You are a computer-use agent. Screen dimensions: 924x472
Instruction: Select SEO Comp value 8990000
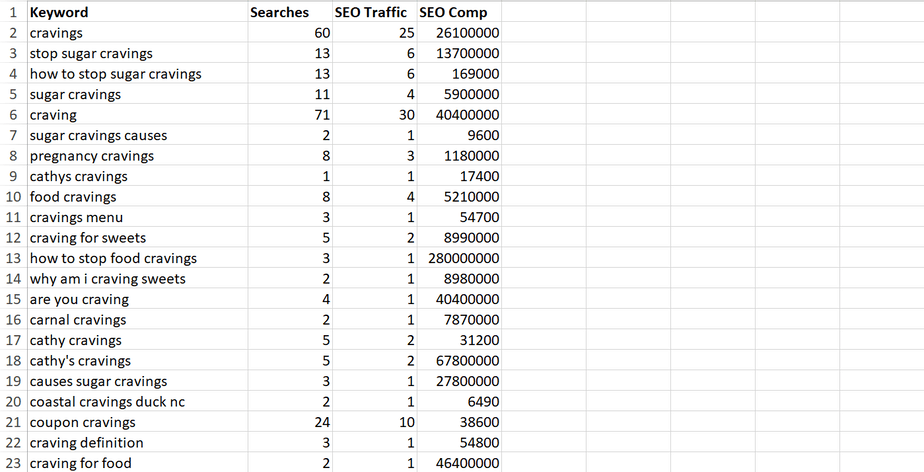coord(459,237)
